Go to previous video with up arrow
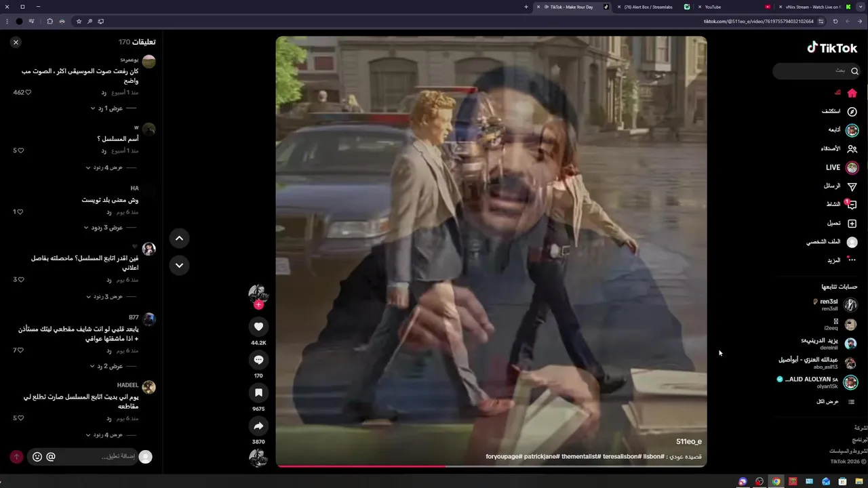Screen dimensions: 868x488 [179, 238]
